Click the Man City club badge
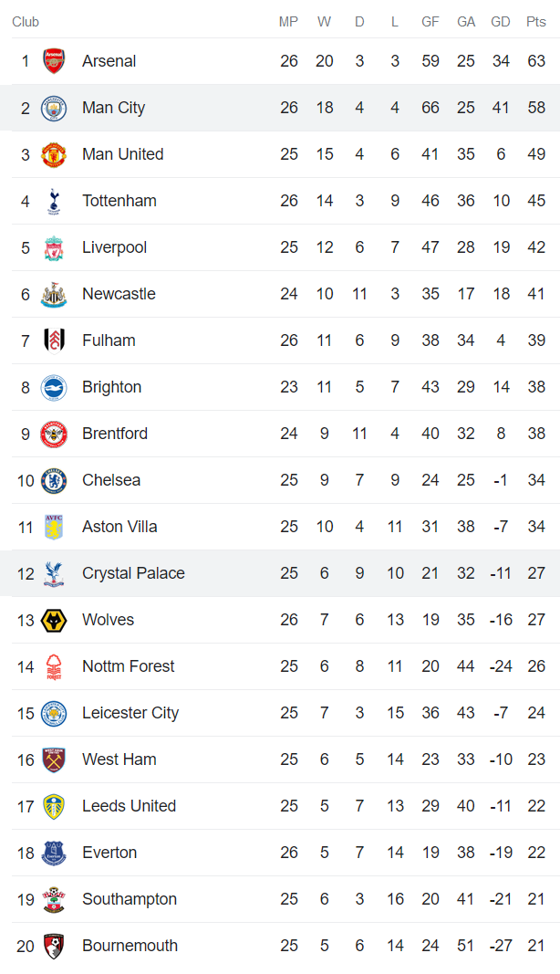Image resolution: width=560 pixels, height=974 pixels. tap(54, 108)
